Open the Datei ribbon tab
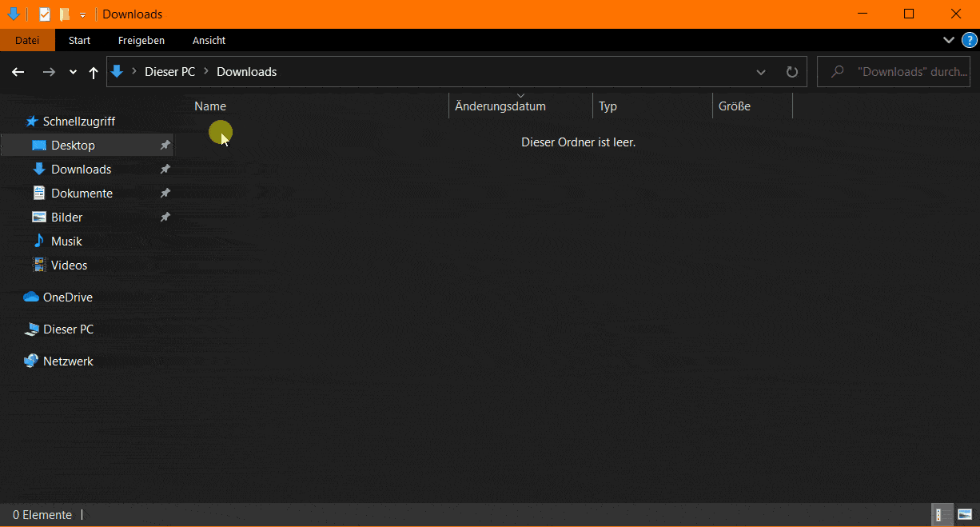The width and height of the screenshot is (980, 527). [27, 40]
